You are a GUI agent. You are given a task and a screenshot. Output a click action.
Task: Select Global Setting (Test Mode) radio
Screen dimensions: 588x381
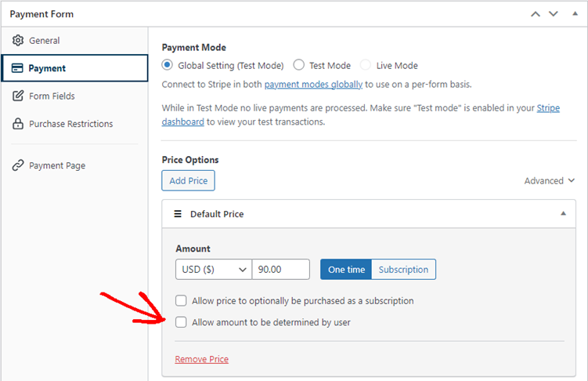[x=168, y=65]
